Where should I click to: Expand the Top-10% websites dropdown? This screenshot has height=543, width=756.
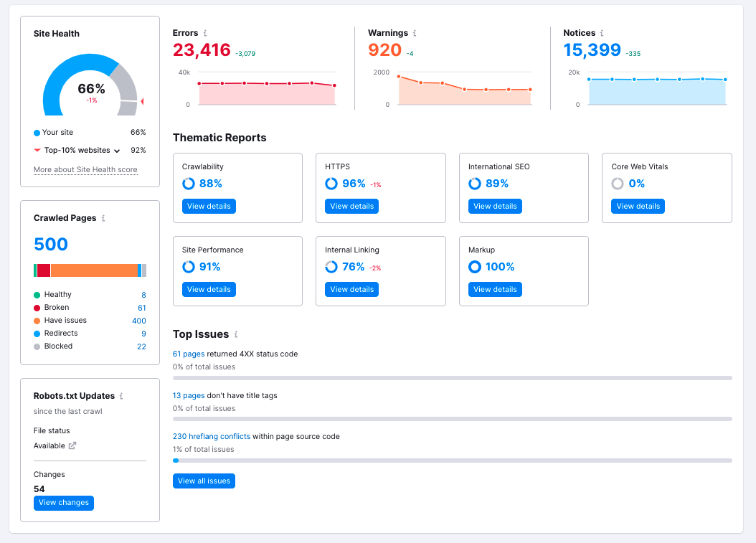116,151
